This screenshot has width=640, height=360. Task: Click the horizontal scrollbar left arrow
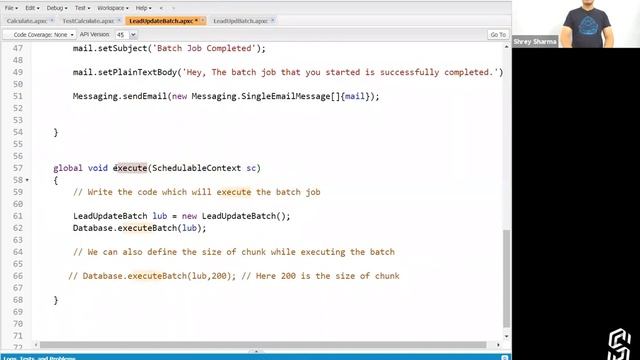click(36, 345)
